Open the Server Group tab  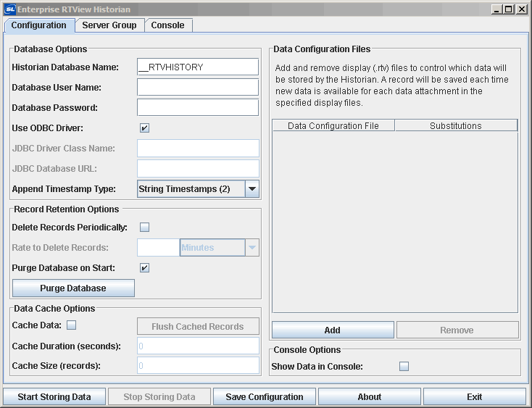pos(109,25)
